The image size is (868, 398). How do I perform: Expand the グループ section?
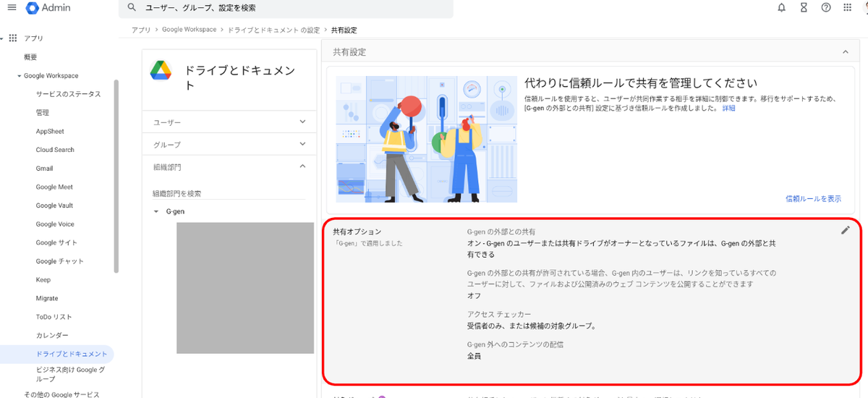click(x=229, y=145)
